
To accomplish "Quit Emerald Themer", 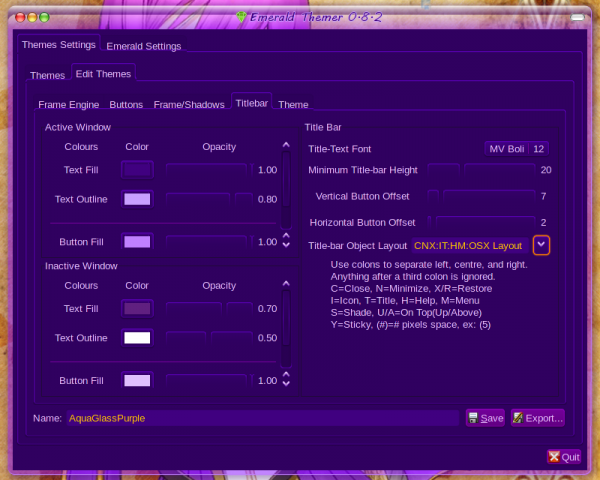I will click(564, 457).
